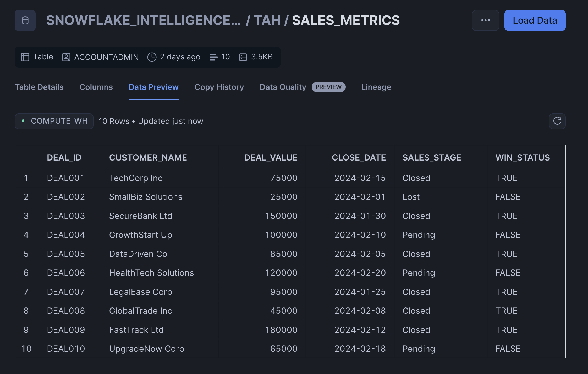The image size is (588, 374).
Task: Click the WIN_STATUS column header
Action: (523, 157)
